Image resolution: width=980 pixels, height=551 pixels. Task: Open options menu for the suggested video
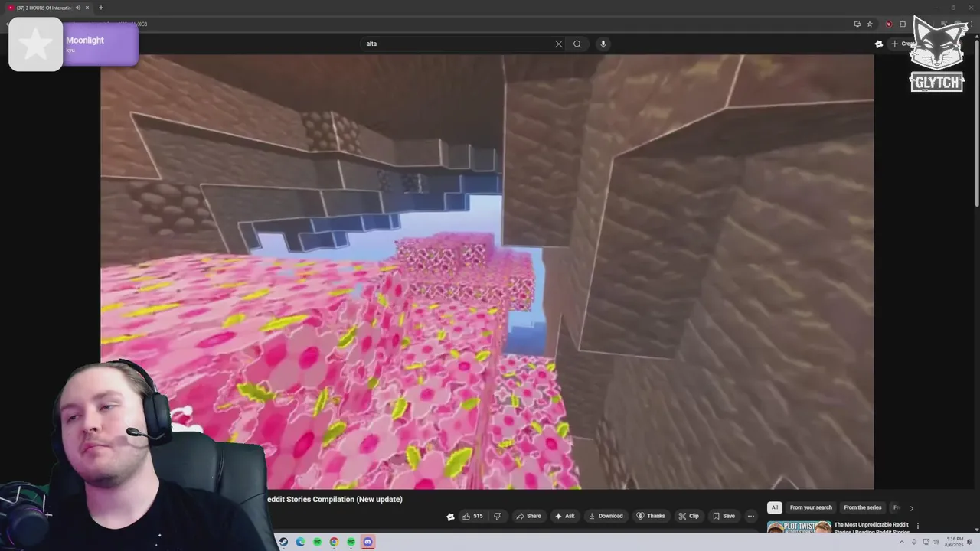coord(918,526)
